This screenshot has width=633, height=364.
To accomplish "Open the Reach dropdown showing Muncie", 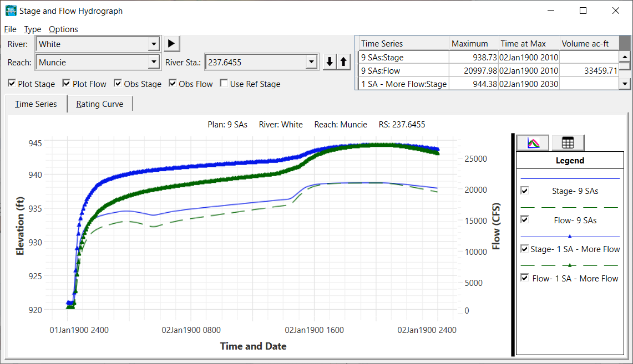I will (154, 63).
